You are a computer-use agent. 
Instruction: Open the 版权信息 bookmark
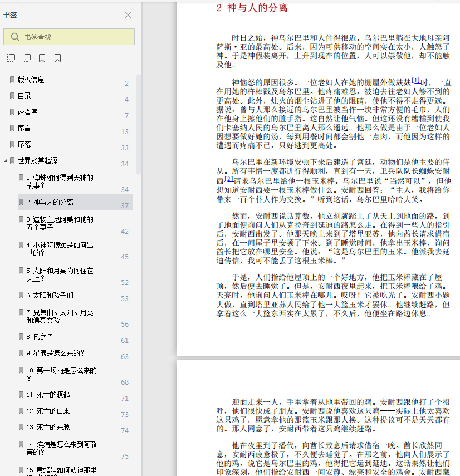tap(31, 80)
